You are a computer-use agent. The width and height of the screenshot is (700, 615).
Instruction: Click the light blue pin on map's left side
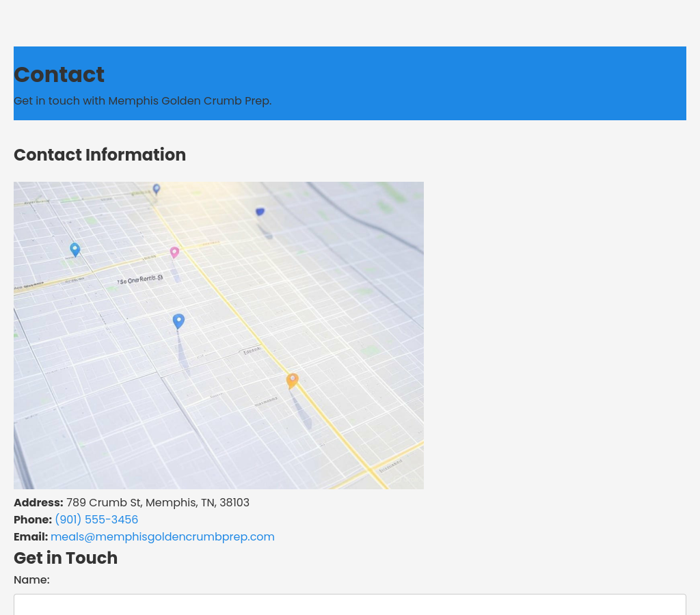click(75, 249)
